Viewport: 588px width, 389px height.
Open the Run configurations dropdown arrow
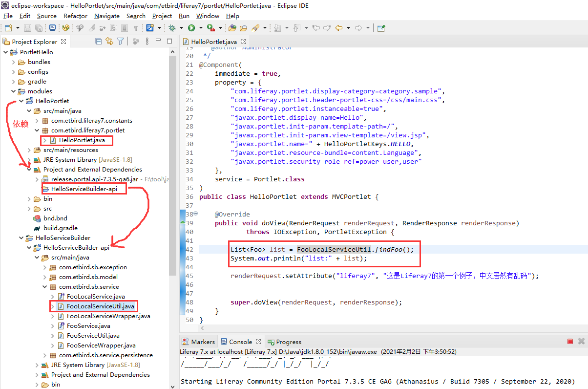tap(201, 28)
